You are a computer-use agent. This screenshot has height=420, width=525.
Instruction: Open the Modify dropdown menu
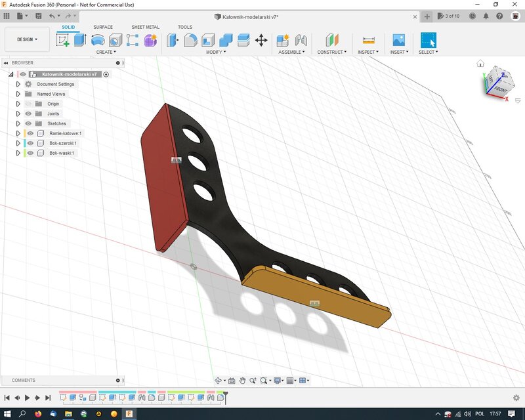(216, 52)
